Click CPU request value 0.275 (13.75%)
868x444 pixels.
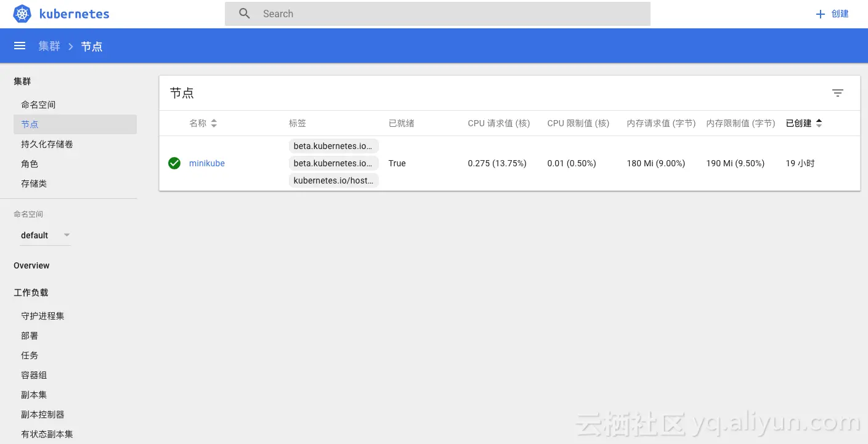tap(497, 163)
